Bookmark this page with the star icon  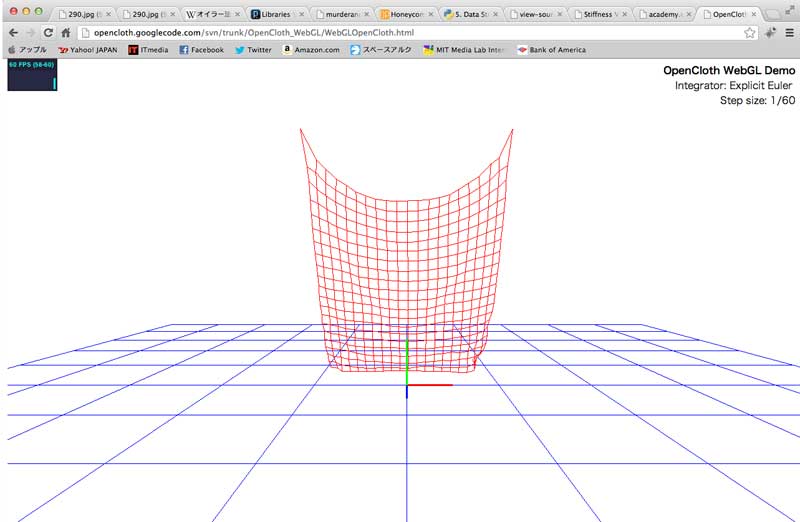(750, 32)
